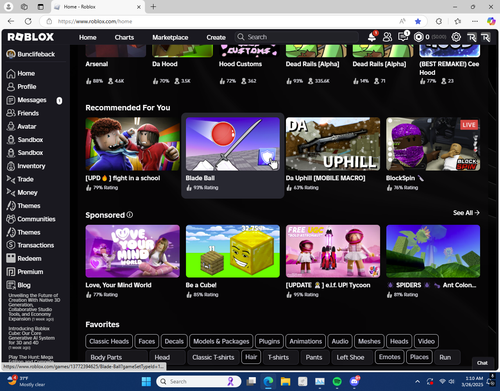
Task: Click the See All link
Action: tap(466, 213)
